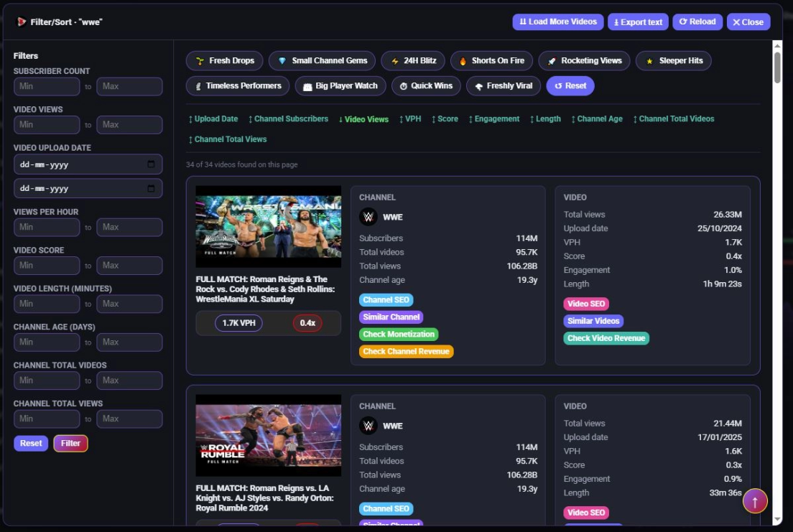The height and width of the screenshot is (532, 793).
Task: Click the purple Reset preset button
Action: click(x=570, y=86)
